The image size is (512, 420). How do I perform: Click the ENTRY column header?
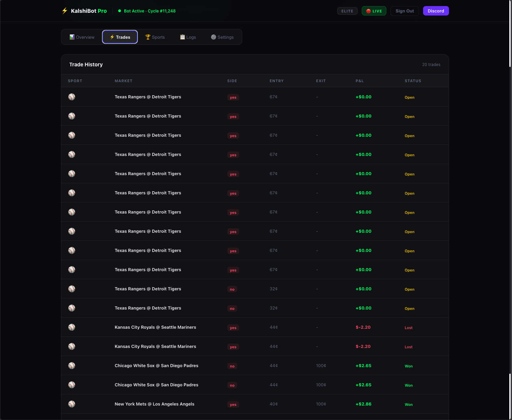click(x=277, y=81)
